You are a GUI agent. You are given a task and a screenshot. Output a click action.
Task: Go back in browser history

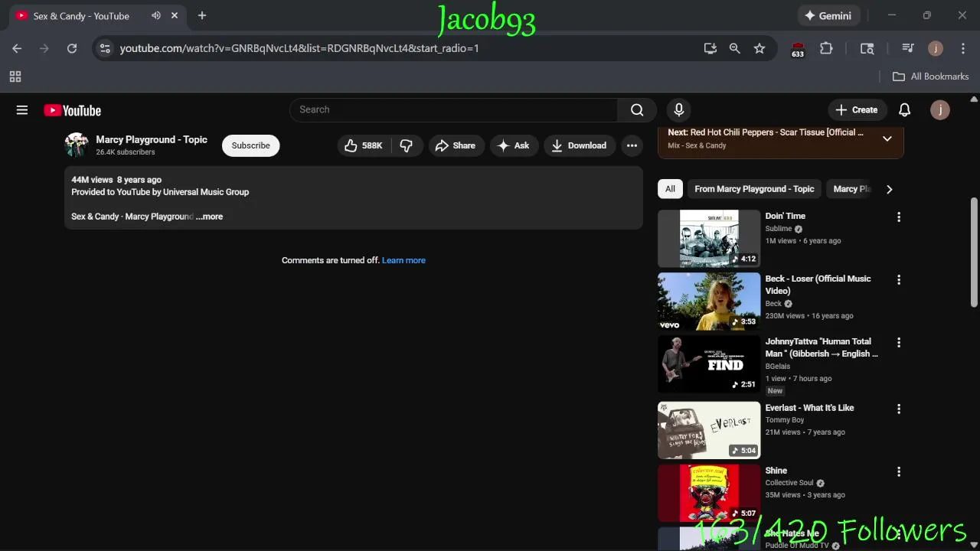(x=17, y=48)
